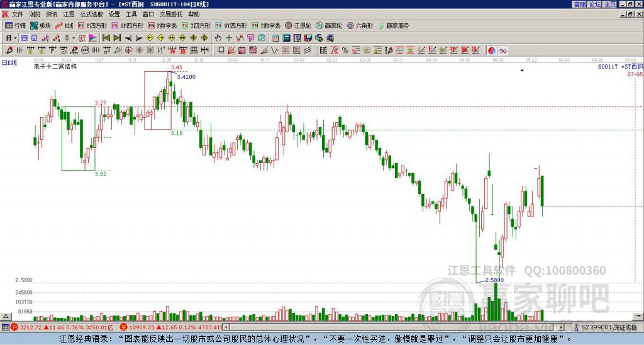Expand the 日 period dropdown arrow
This screenshot has width=644, height=345.
coord(15,38)
